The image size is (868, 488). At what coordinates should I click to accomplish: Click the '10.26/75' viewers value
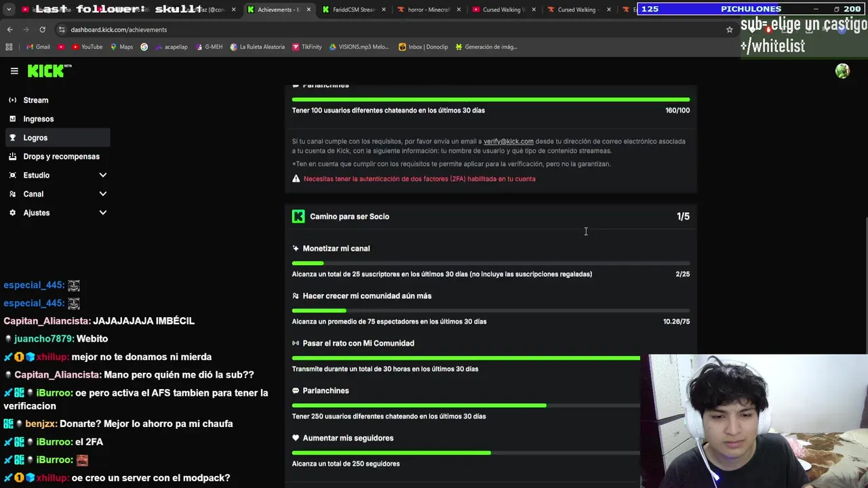[x=676, y=322]
